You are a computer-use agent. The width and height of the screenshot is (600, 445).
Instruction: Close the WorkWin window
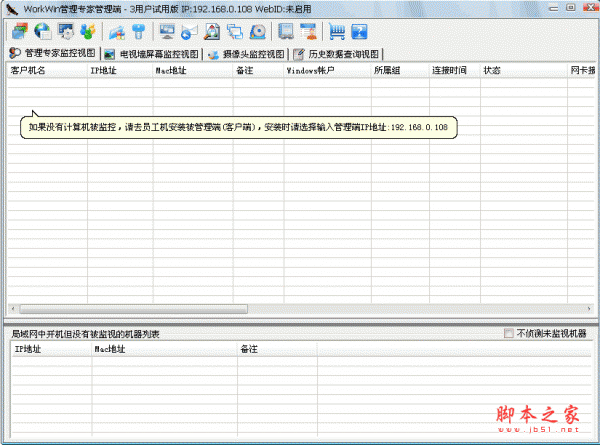[590, 8]
